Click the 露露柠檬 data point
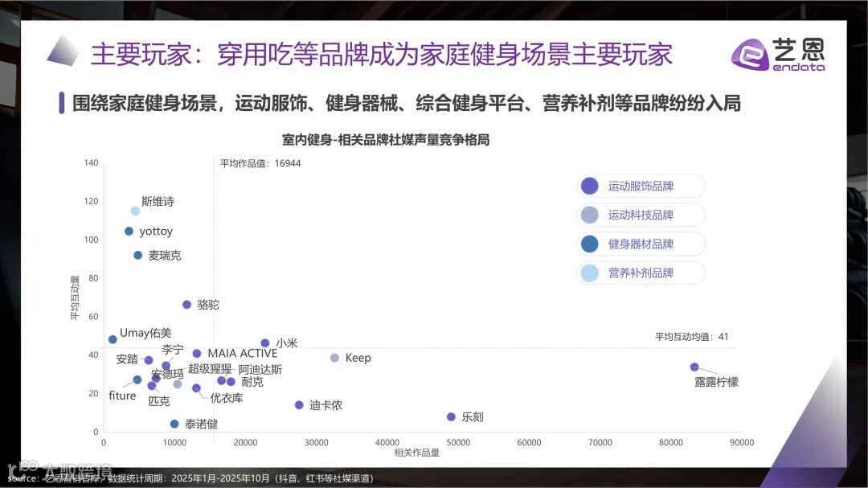This screenshot has height=488, width=868. (x=694, y=367)
